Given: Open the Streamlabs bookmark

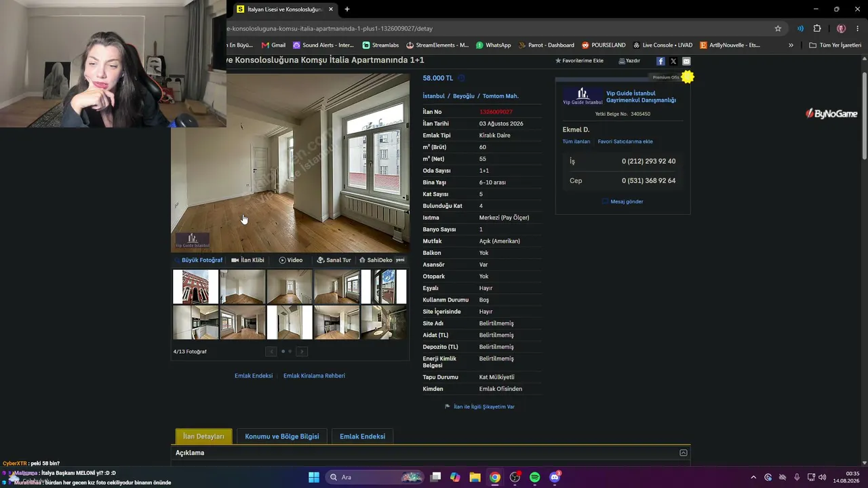Looking at the screenshot, I should (380, 45).
